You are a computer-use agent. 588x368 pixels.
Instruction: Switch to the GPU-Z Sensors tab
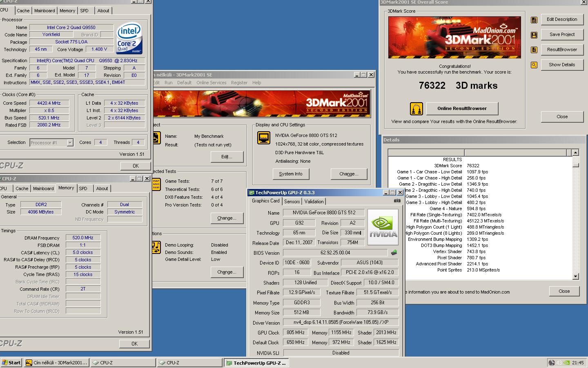(292, 201)
